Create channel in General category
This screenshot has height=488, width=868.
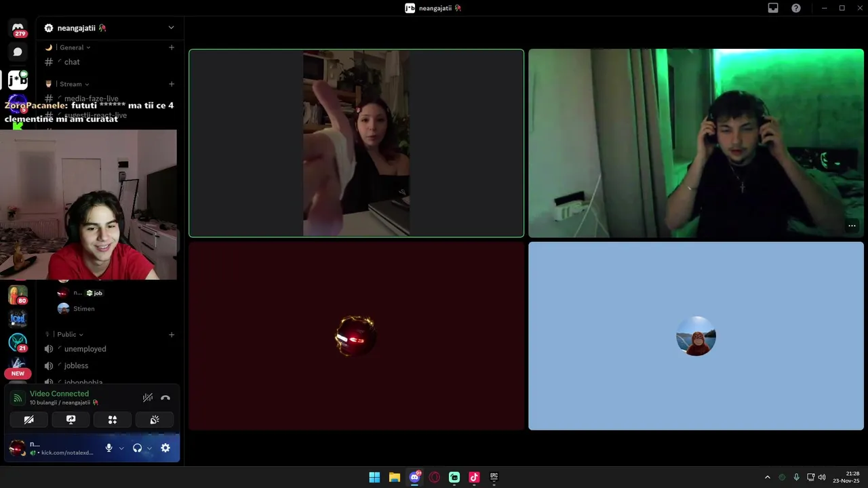pyautogui.click(x=172, y=47)
